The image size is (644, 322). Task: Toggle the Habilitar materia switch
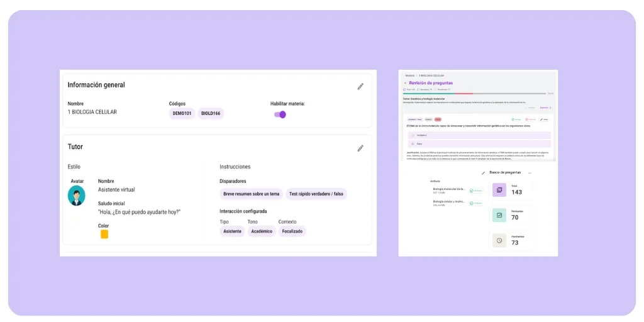[280, 114]
